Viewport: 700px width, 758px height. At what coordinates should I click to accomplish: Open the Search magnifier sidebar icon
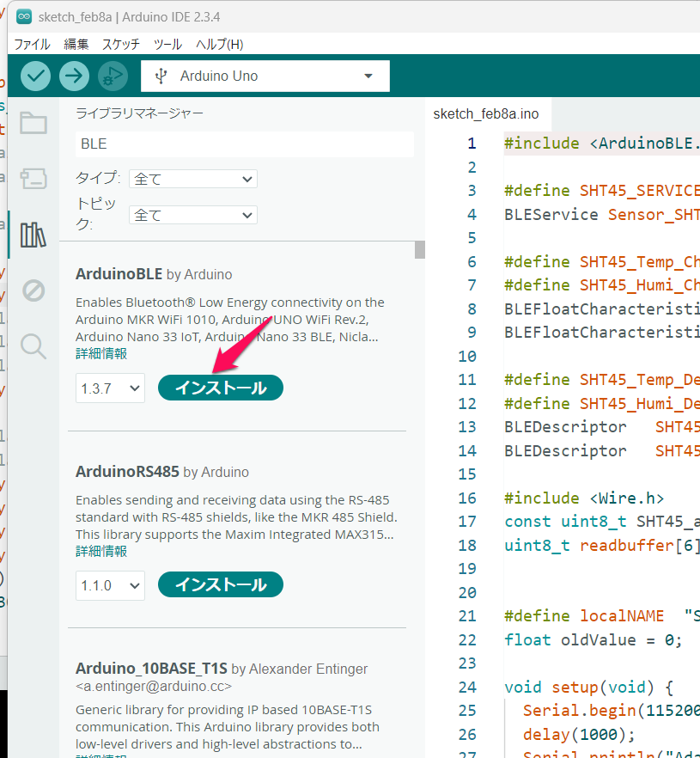[33, 345]
